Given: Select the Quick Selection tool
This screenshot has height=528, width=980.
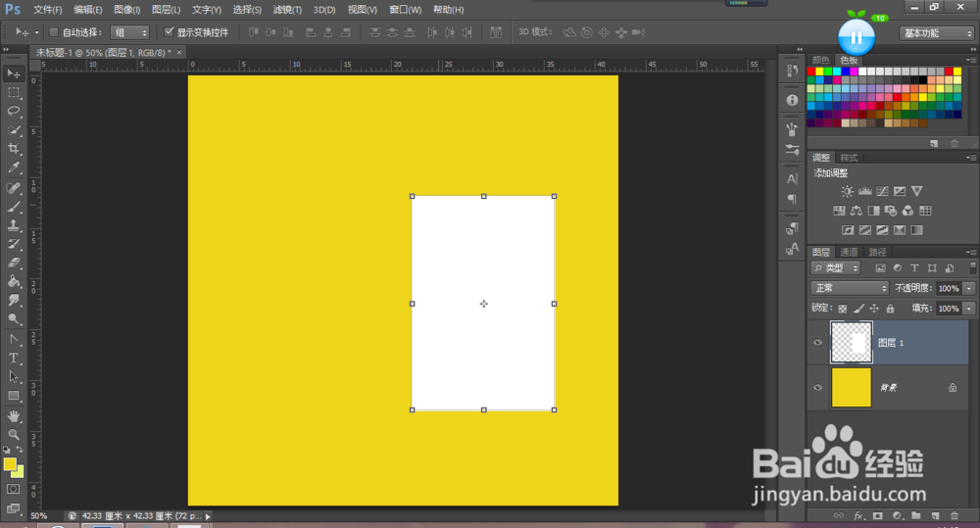Looking at the screenshot, I should [x=13, y=130].
